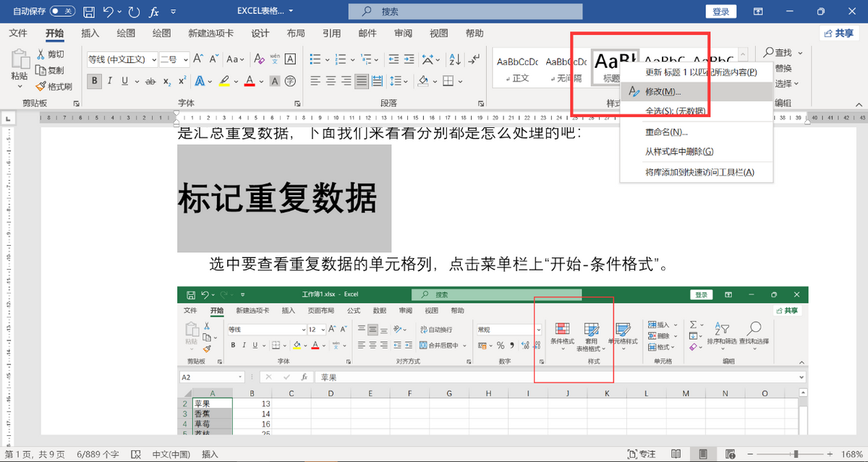Image resolution: width=868 pixels, height=462 pixels.
Task: Switch to read mode view in status bar
Action: tap(675, 454)
